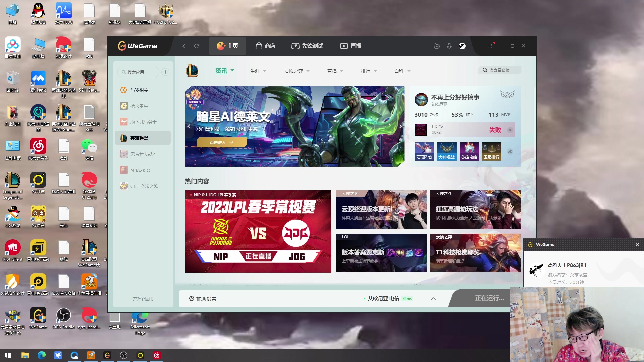The image size is (644, 362).
Task: Select 枪火重生 in the sidebar
Action: [x=143, y=106]
